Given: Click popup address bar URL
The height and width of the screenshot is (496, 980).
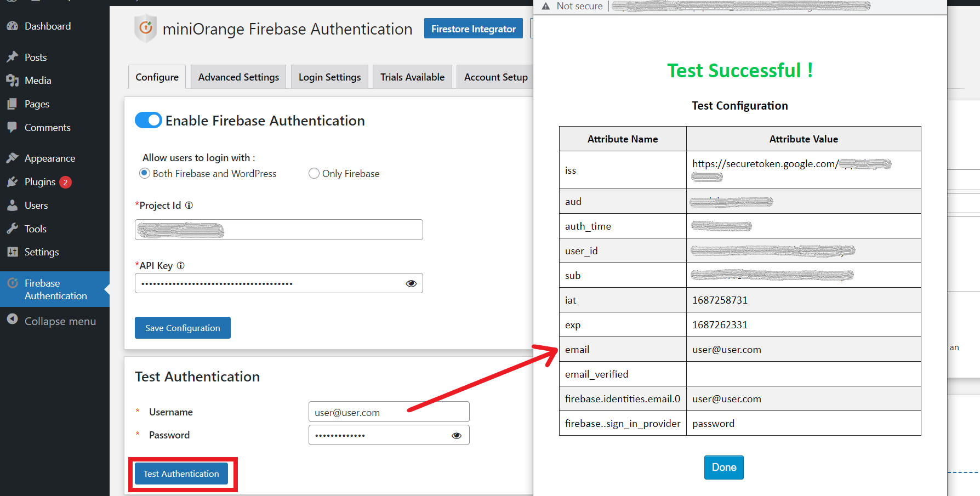Looking at the screenshot, I should click(740, 6).
